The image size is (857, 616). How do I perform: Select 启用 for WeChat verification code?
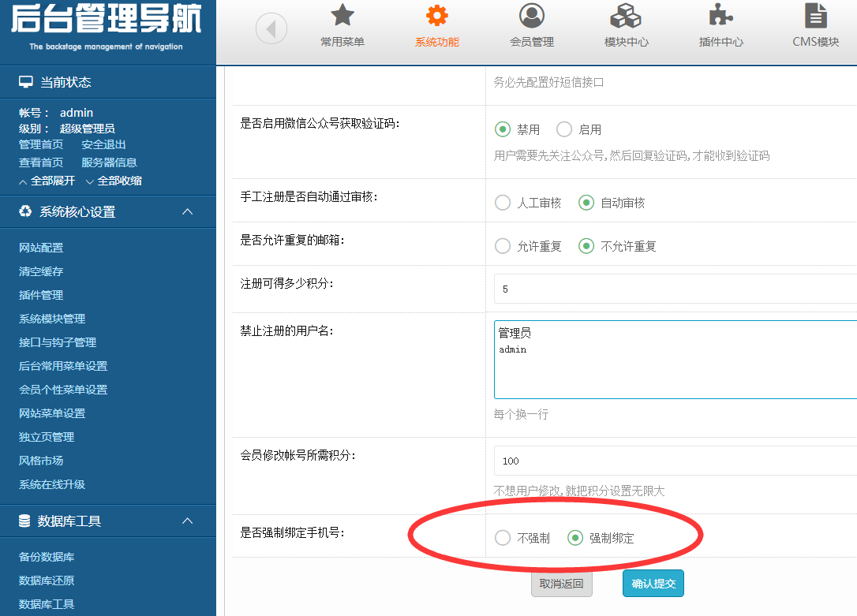click(564, 129)
